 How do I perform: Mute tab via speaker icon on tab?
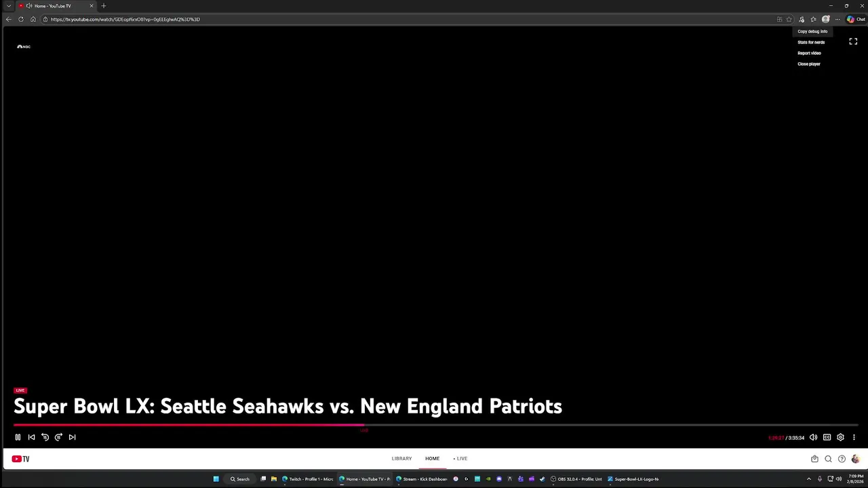[28, 5]
